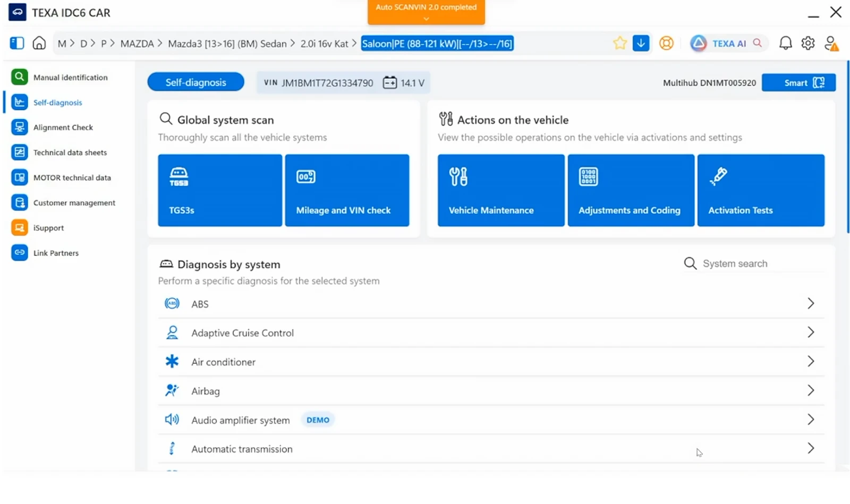Click the DEMO badge

318,420
